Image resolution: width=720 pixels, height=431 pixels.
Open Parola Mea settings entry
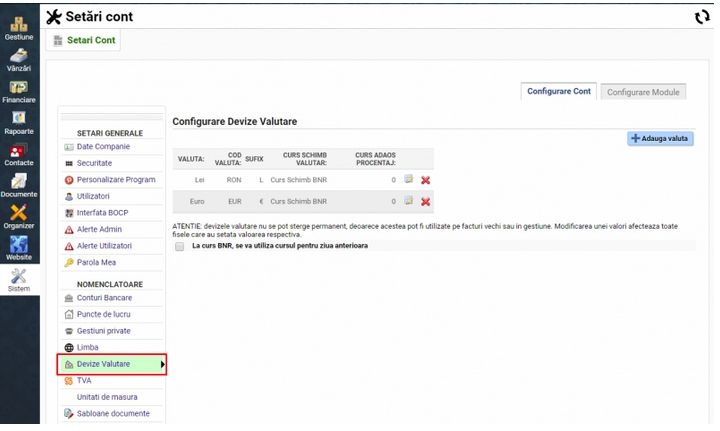point(99,263)
